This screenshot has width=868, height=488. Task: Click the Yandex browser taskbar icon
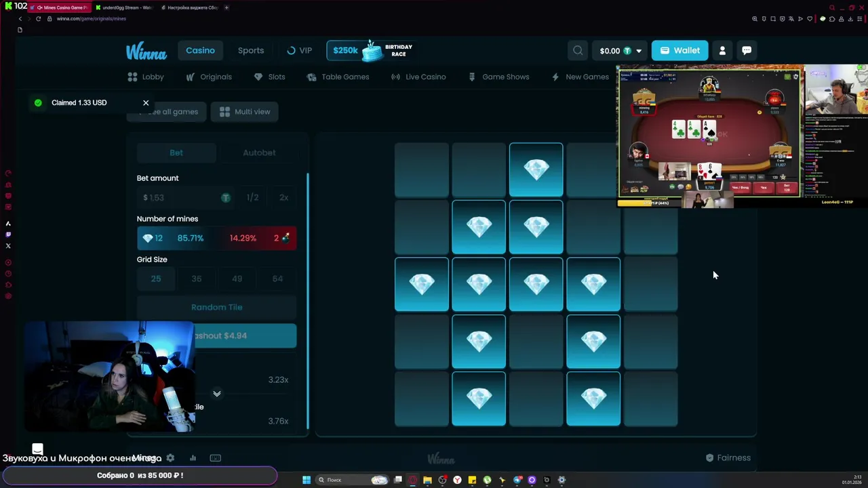click(x=457, y=480)
